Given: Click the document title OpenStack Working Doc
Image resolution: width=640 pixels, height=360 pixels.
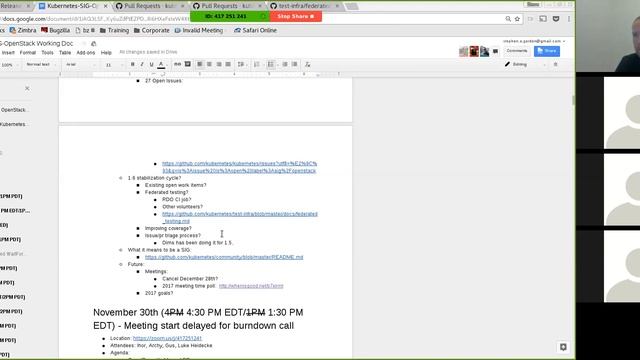Looking at the screenshot, I should [37, 43].
